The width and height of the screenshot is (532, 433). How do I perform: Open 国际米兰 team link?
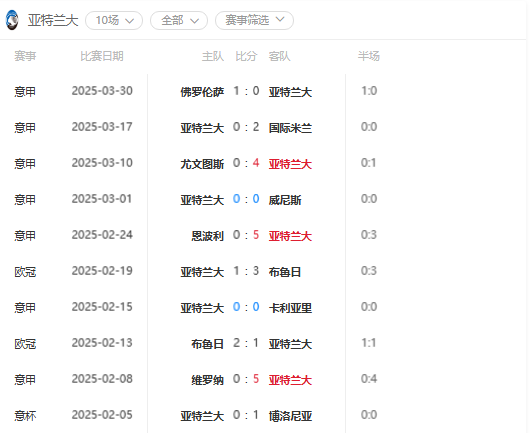pos(290,128)
